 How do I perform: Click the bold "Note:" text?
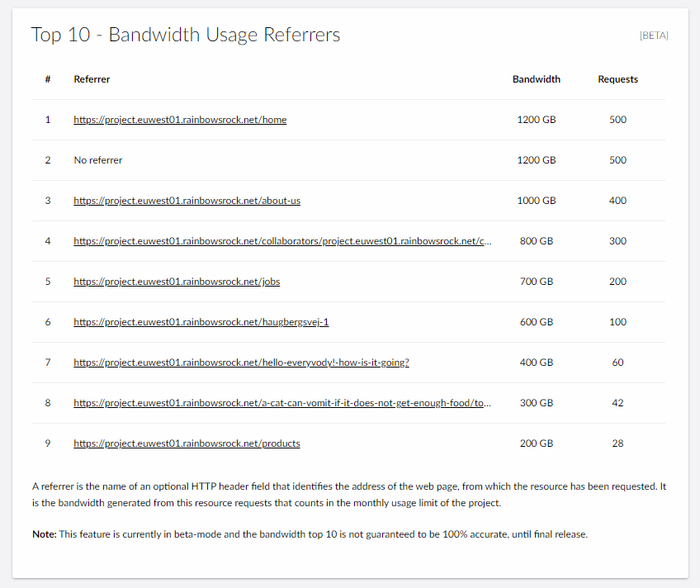pyautogui.click(x=44, y=534)
